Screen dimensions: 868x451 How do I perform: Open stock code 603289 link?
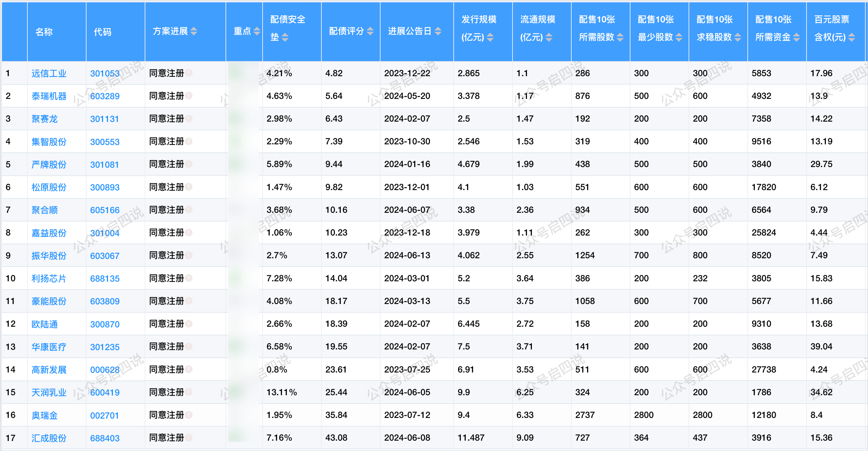coord(105,96)
